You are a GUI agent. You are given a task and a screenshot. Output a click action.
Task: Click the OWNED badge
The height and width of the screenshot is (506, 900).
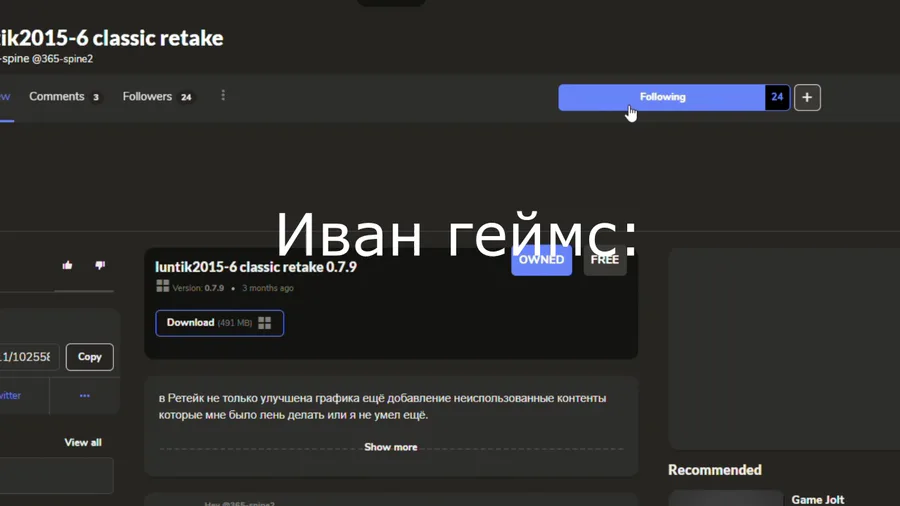pos(541,260)
